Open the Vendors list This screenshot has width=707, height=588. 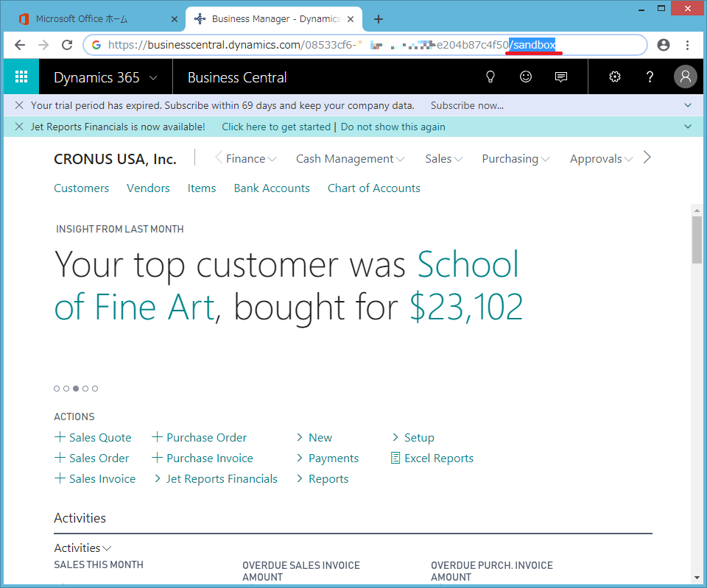coord(148,188)
